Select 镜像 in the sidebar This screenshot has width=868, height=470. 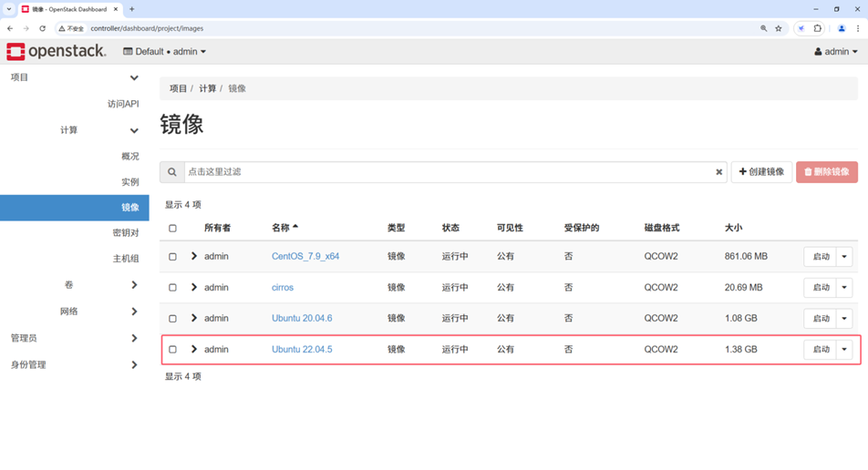pyautogui.click(x=75, y=208)
